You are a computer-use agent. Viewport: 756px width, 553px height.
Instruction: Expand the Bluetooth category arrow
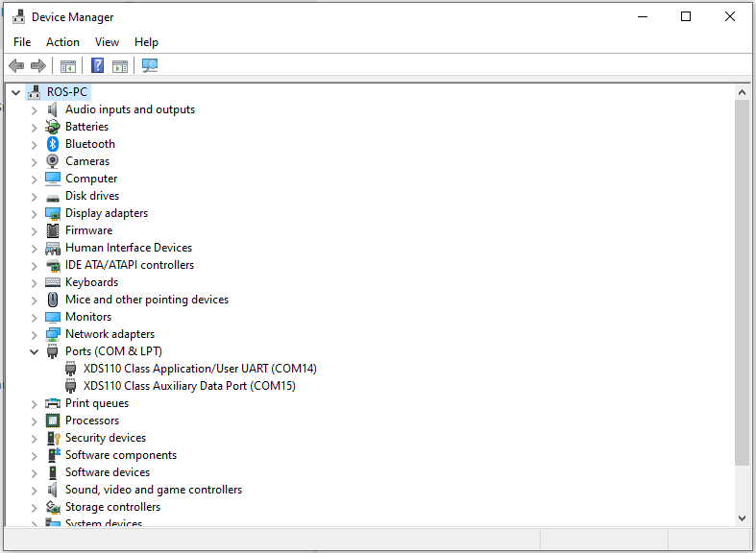coord(34,145)
